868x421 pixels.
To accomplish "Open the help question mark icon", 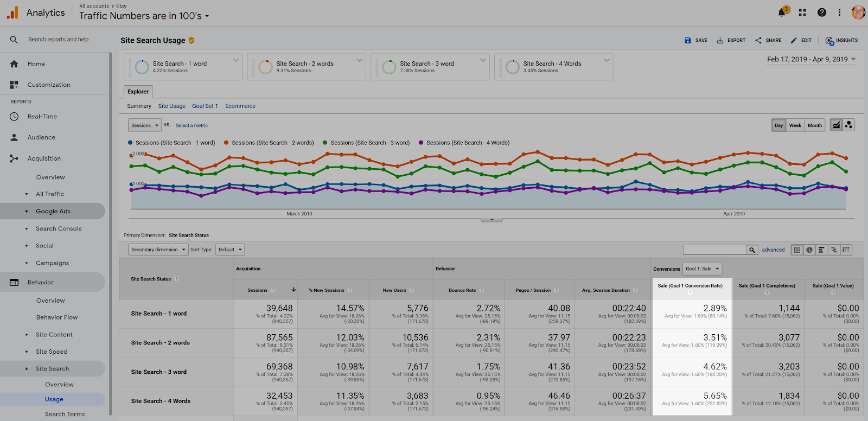I will click(x=822, y=12).
